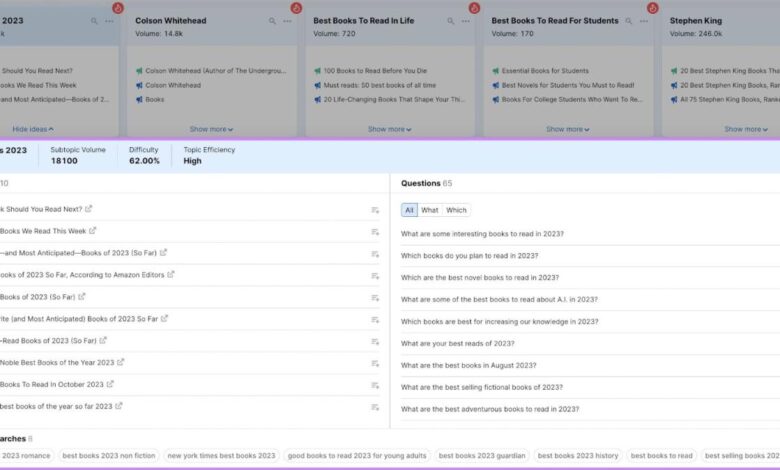
Task: Click search icon on the 2023 card
Action: 94,21
